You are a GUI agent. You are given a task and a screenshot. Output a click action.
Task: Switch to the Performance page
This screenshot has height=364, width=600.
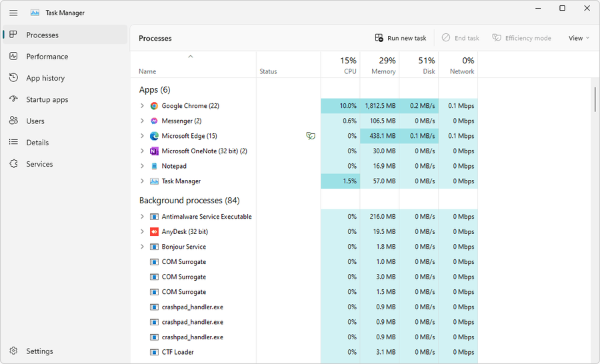point(65,56)
